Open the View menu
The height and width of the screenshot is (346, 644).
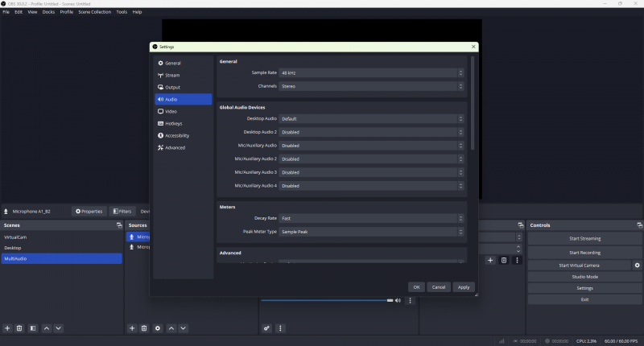click(32, 12)
